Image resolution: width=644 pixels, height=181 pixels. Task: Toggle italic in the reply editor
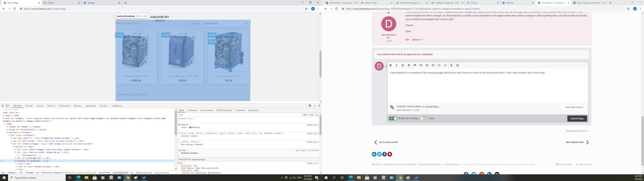(396, 65)
